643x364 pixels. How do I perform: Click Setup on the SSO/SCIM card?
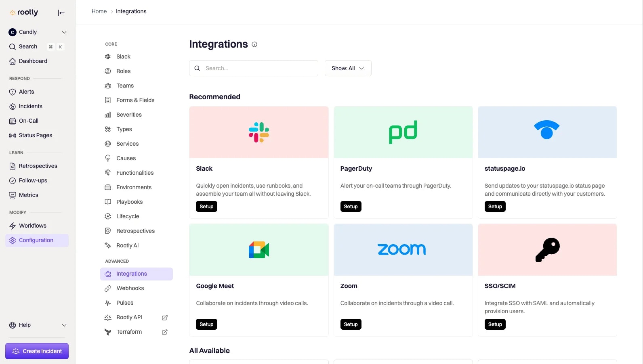pos(495,324)
